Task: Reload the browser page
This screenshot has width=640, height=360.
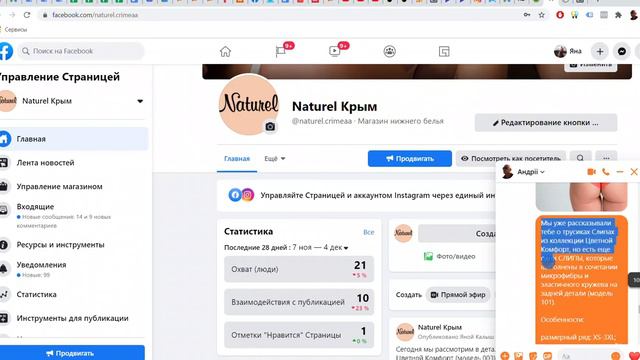Action: coord(27,15)
